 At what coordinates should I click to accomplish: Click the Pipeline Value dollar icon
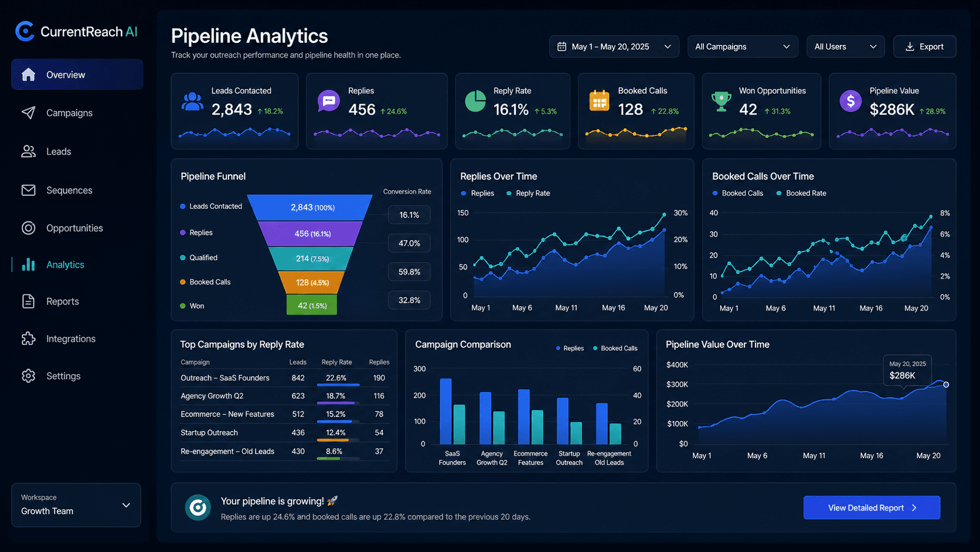850,101
